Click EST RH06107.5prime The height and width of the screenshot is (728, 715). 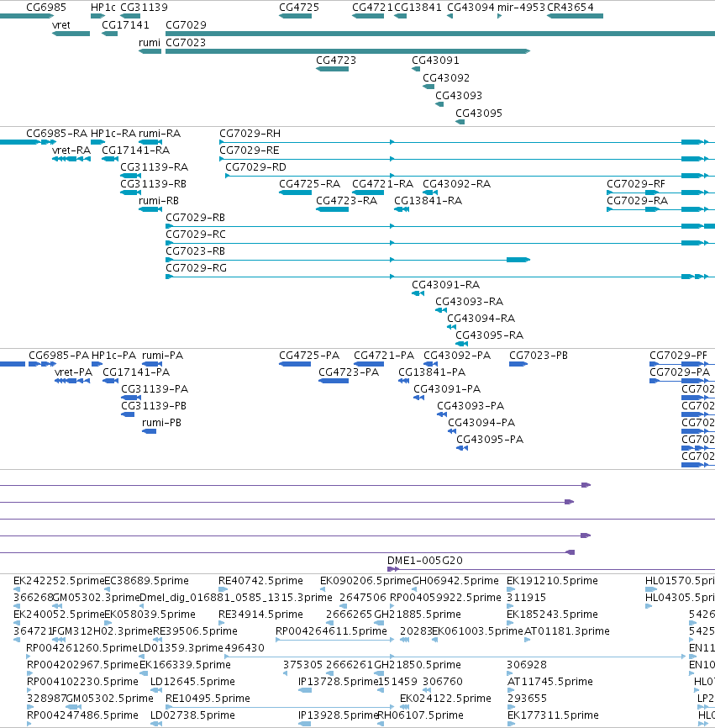pos(421,715)
